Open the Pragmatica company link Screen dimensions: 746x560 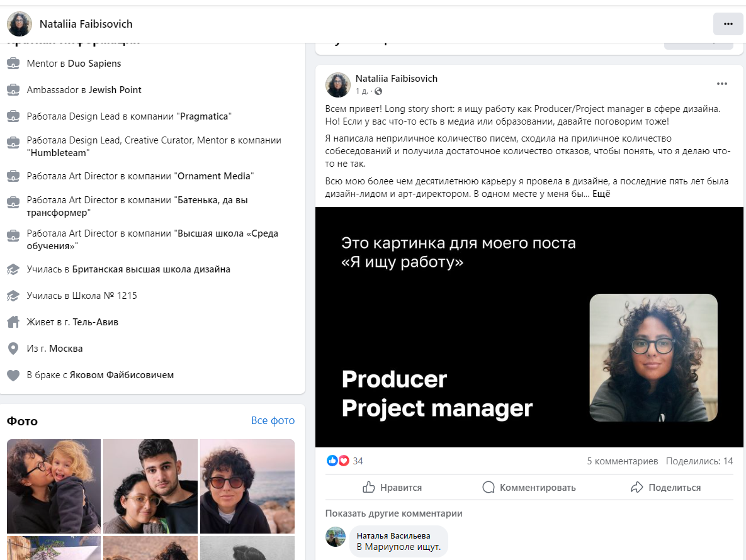coord(205,116)
